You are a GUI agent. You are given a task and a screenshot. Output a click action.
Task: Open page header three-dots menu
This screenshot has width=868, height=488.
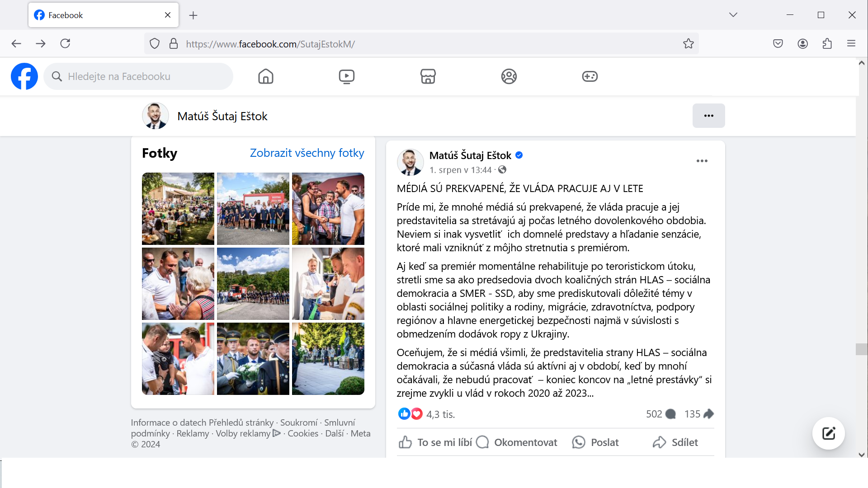[708, 116]
